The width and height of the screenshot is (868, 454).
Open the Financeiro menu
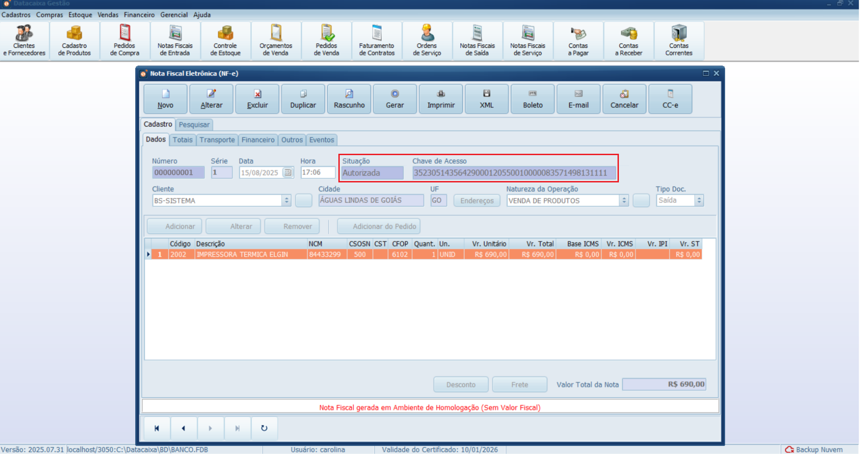(x=139, y=15)
